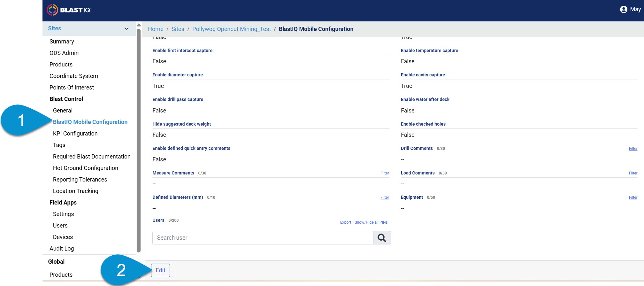644x286 pixels.
Task: Open Devices page
Action: (63, 237)
